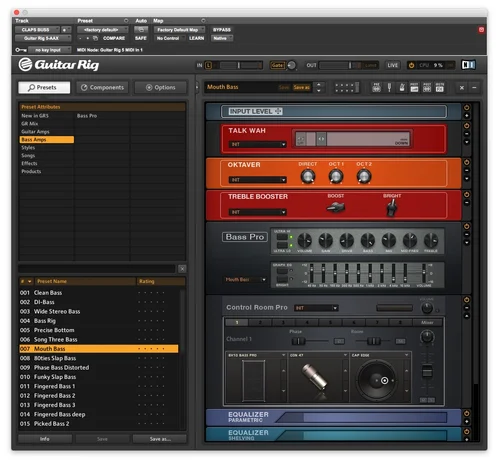Image resolution: width=500 pixels, height=464 pixels.
Task: Toggle the LIVE view button
Action: (x=393, y=65)
